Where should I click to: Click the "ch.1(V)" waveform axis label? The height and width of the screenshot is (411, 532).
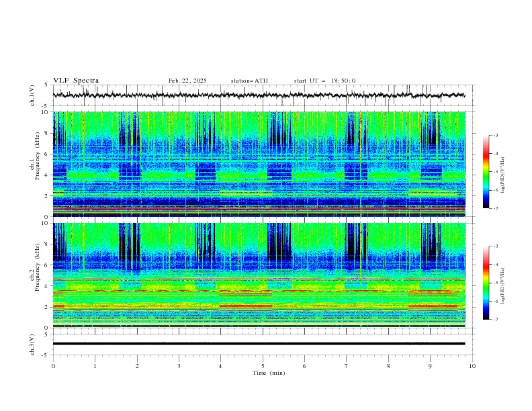click(32, 95)
